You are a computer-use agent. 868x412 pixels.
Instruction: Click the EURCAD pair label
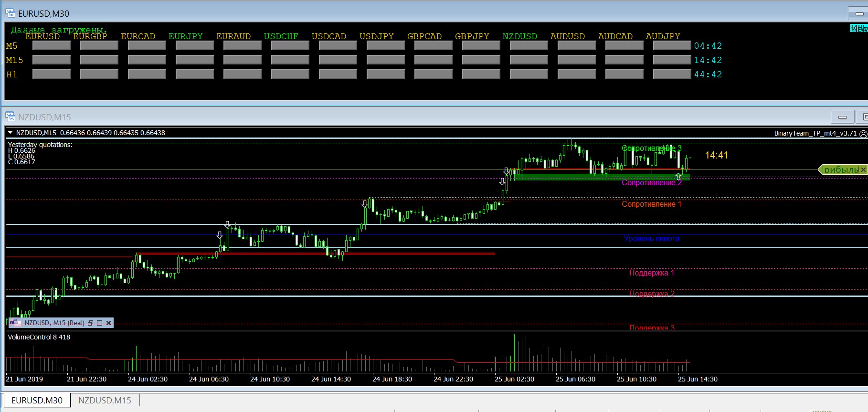point(138,36)
